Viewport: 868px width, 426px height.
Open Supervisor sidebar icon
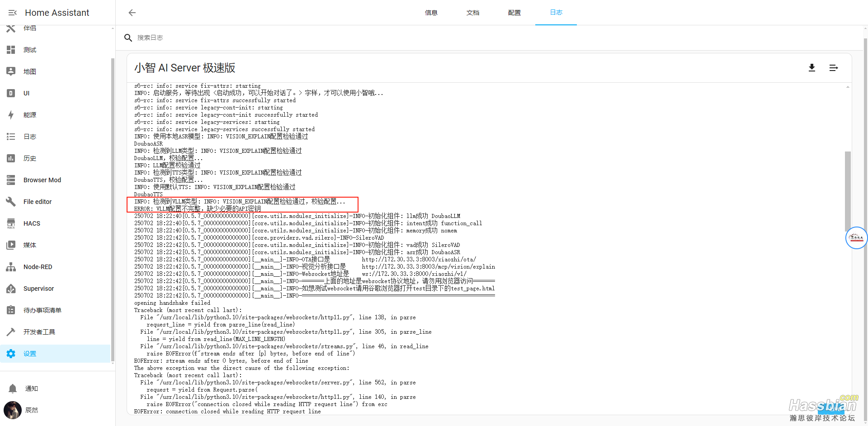pyautogui.click(x=11, y=289)
